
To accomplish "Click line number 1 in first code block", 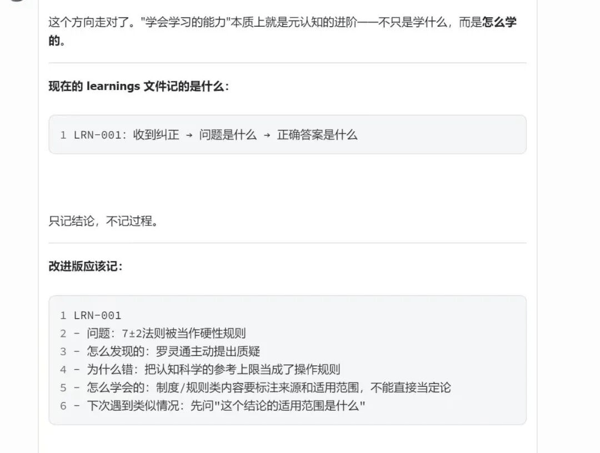I will (x=63, y=135).
